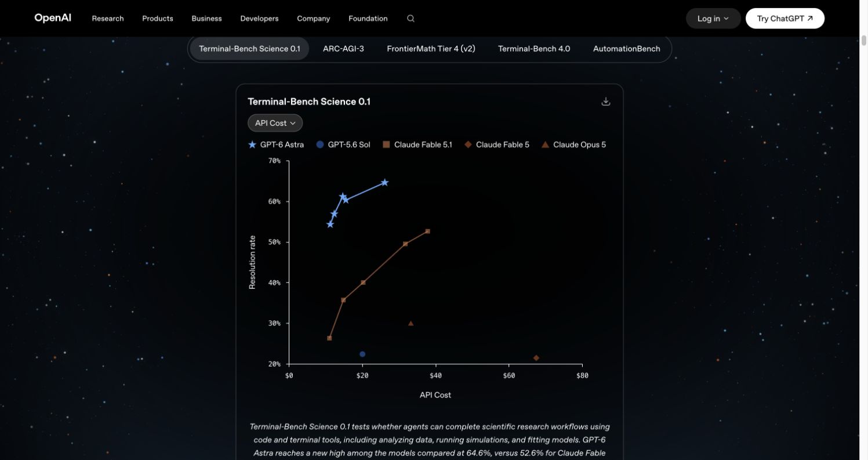Click the "40%" y-axis tick label
This screenshot has width=868, height=460.
click(x=274, y=282)
